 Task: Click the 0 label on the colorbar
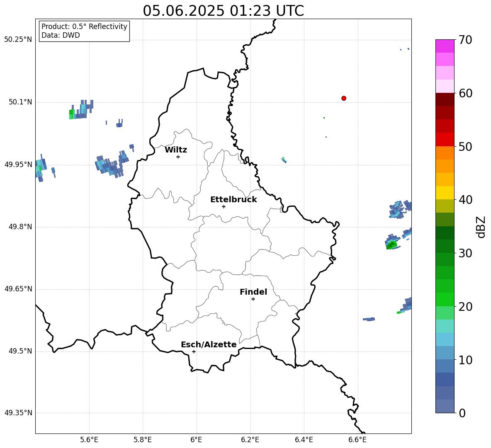tap(462, 413)
